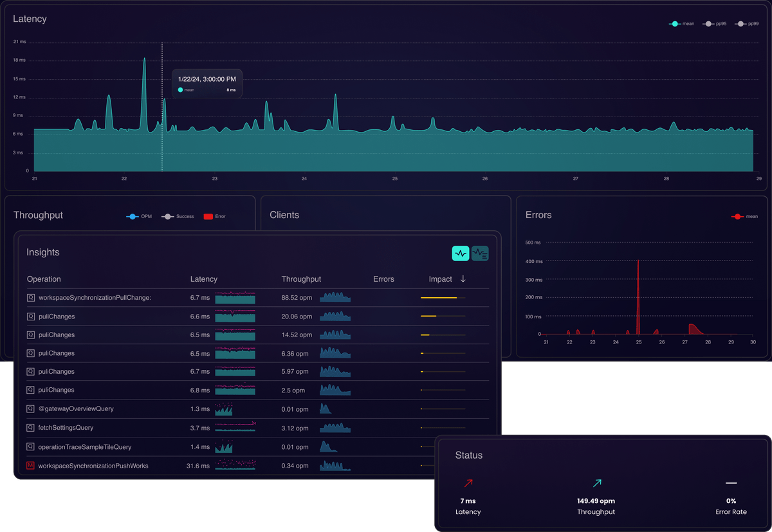The height and width of the screenshot is (532, 772).
Task: Sort Insights by Throughput column header
Action: coord(301,279)
